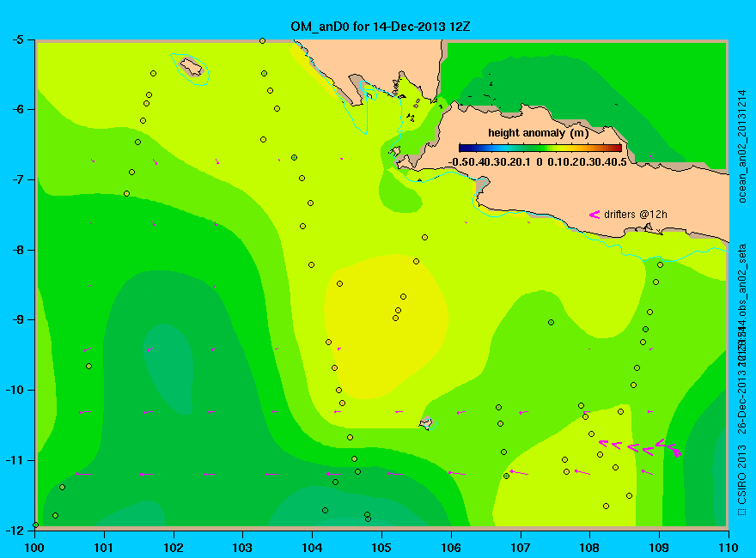756x558 pixels.
Task: Click longitude label "100" on the x-axis
Action: point(34,548)
